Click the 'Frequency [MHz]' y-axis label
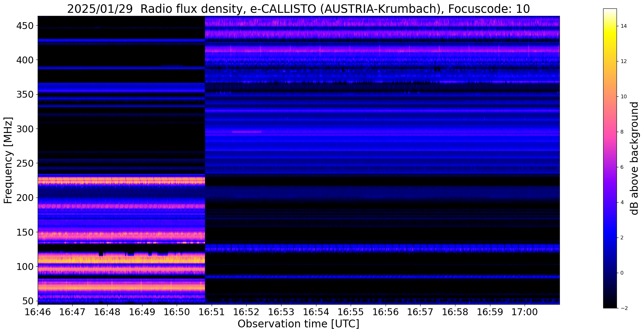The width and height of the screenshot is (644, 333). pyautogui.click(x=8, y=160)
